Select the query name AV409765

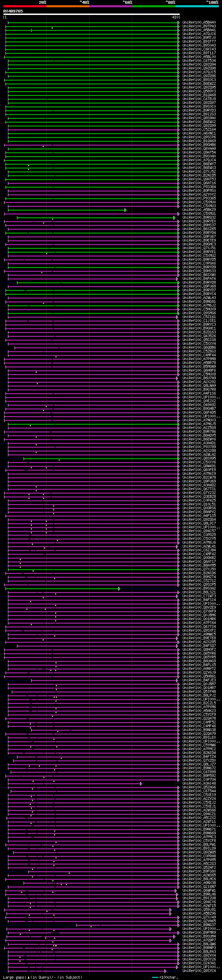(13, 11)
